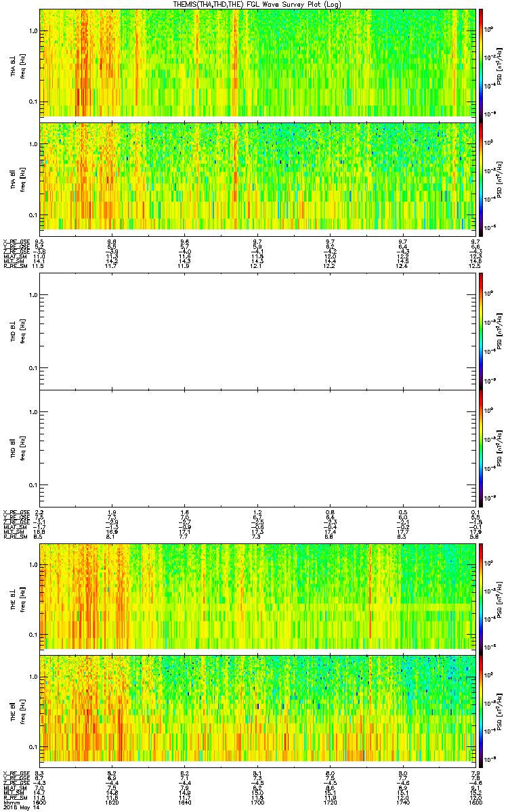
Task: Click the 'THD B⊥ freq [Hz]' axis label
Action: pos(17,331)
